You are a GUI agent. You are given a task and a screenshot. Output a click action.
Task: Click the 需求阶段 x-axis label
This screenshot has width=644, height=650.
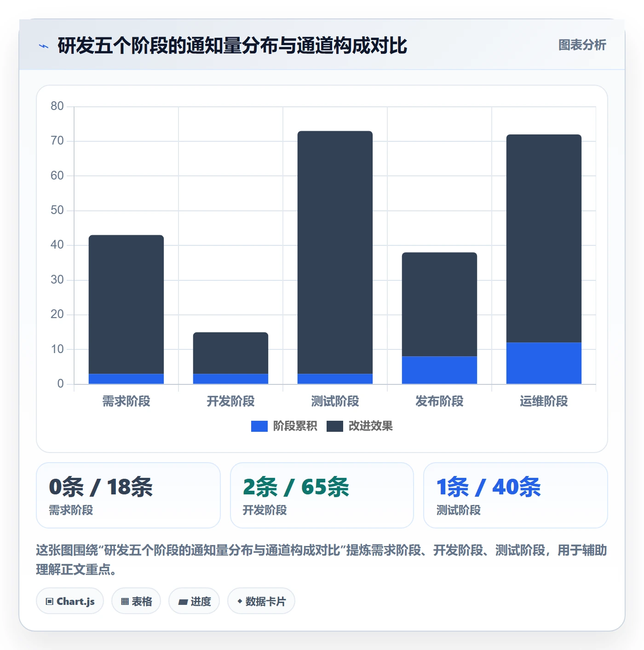(x=126, y=401)
